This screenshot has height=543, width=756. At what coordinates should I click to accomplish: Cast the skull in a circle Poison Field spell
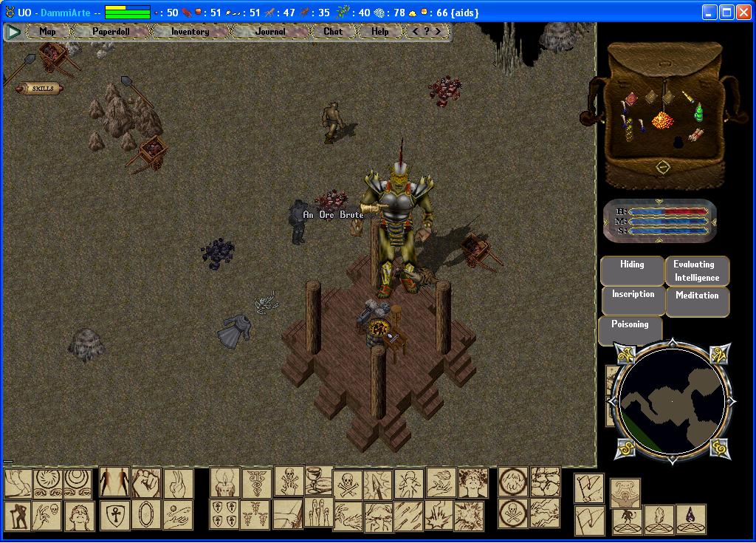[512, 513]
